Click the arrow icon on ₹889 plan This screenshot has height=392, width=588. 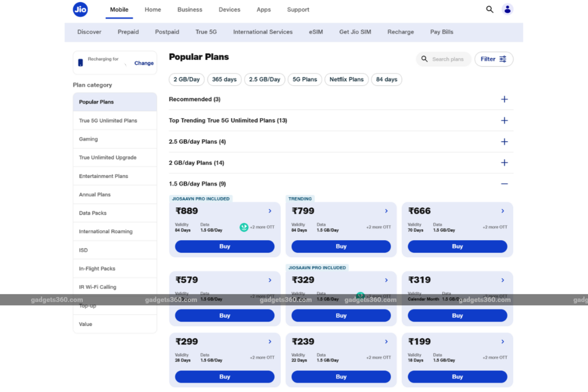(270, 211)
